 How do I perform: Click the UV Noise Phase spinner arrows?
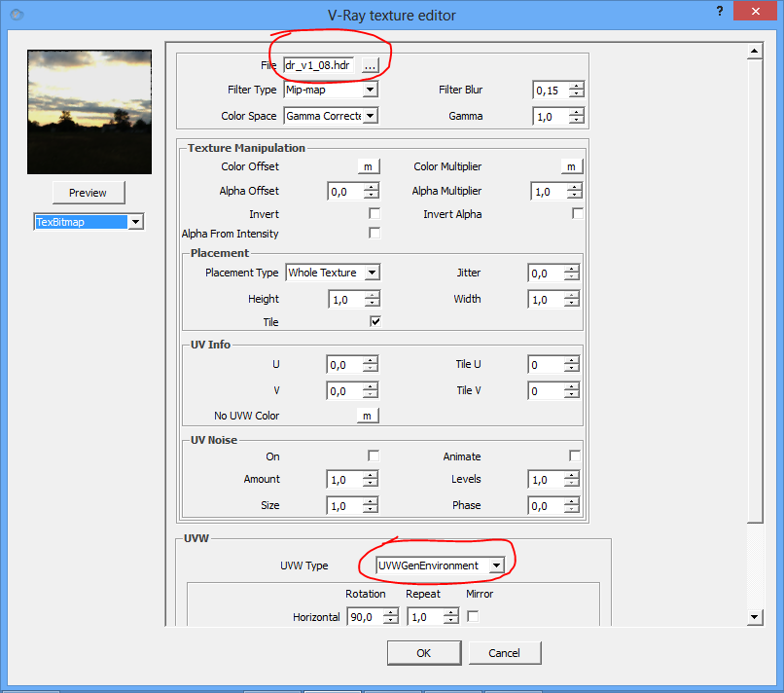[x=572, y=506]
